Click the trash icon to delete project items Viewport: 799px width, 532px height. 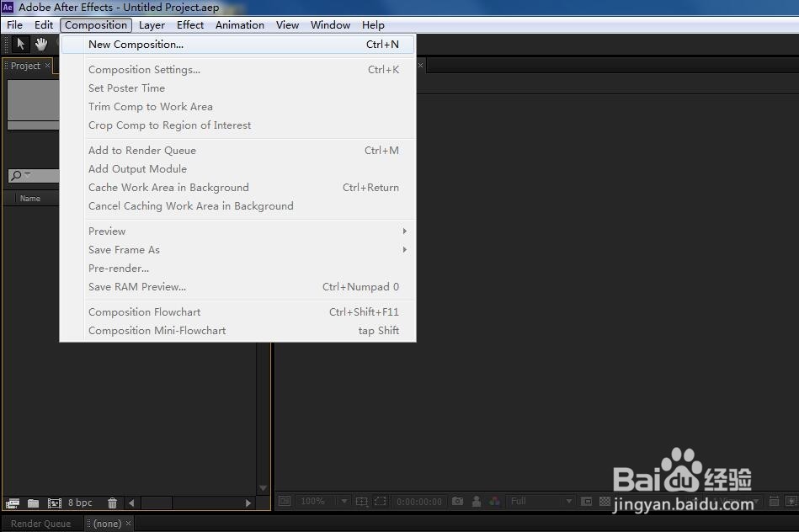112,503
